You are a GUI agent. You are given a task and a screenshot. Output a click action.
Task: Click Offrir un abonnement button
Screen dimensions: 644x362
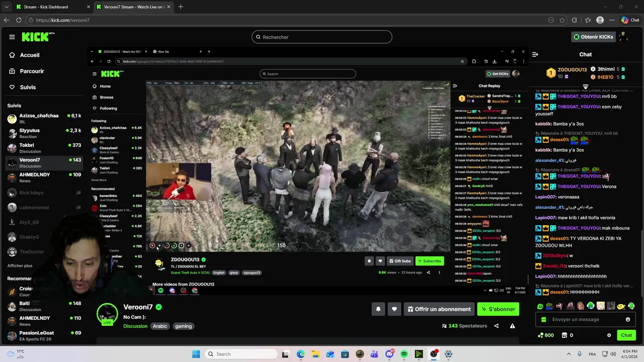(x=439, y=309)
